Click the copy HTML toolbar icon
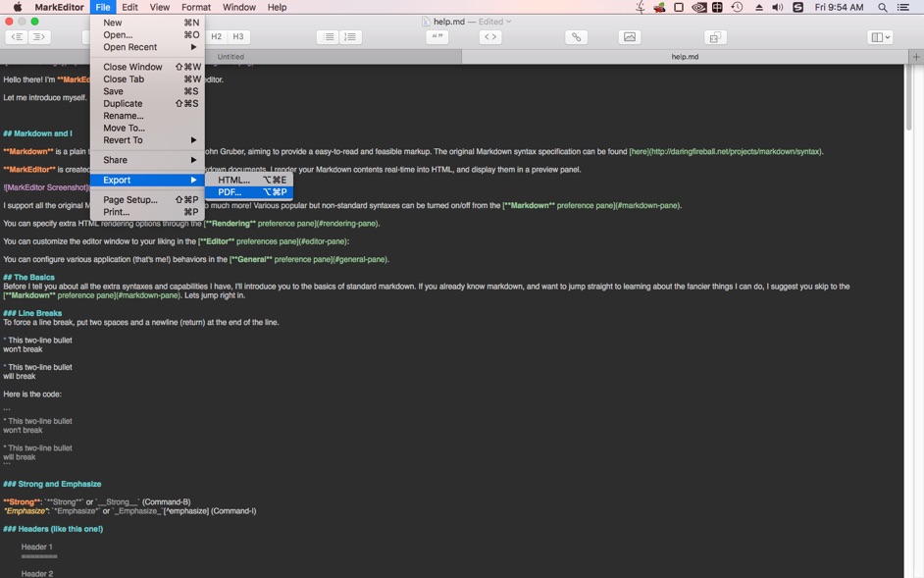Image resolution: width=924 pixels, height=578 pixels. pyautogui.click(x=715, y=37)
